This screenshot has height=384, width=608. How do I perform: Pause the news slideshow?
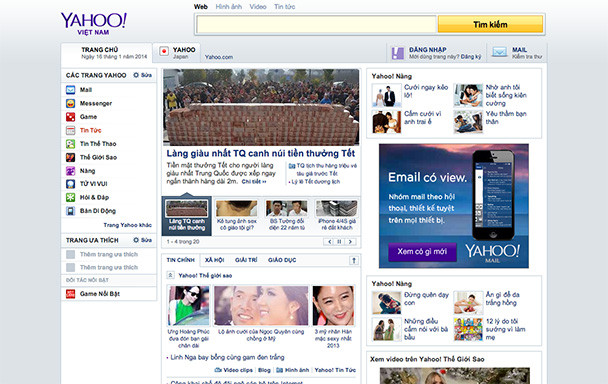339,242
